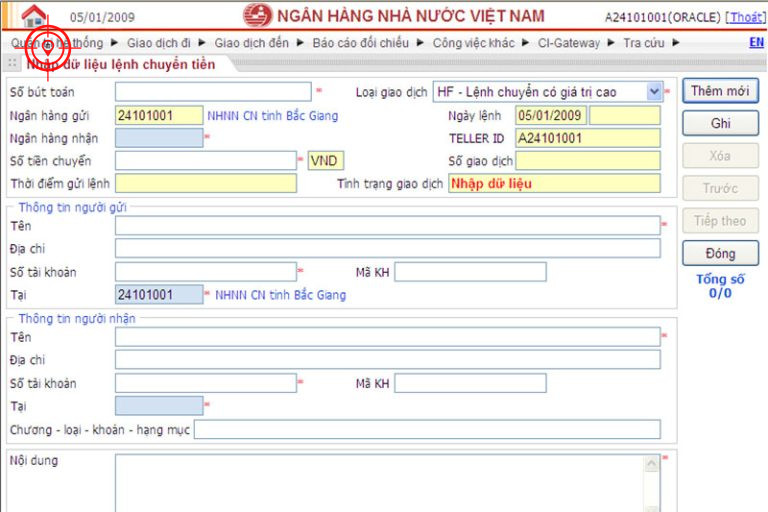Image resolution: width=768 pixels, height=512 pixels.
Task: Go to previous record with Trước
Action: 720,188
